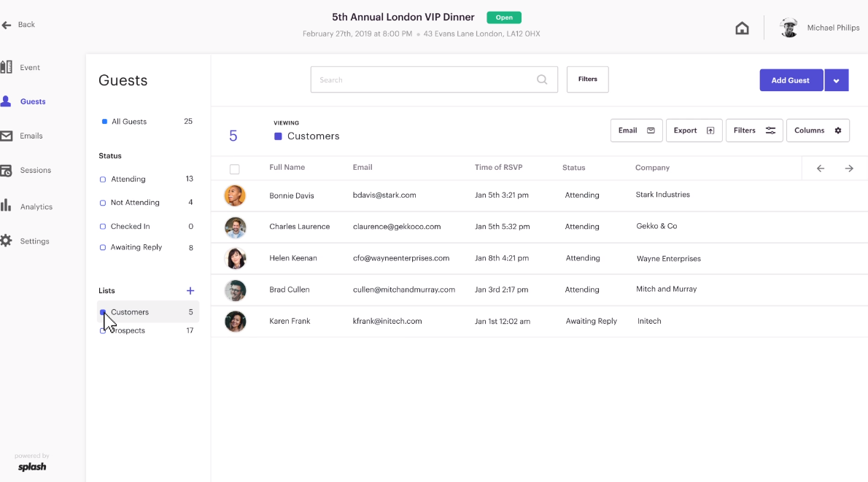Open the Analytics bar chart icon

pyautogui.click(x=7, y=206)
